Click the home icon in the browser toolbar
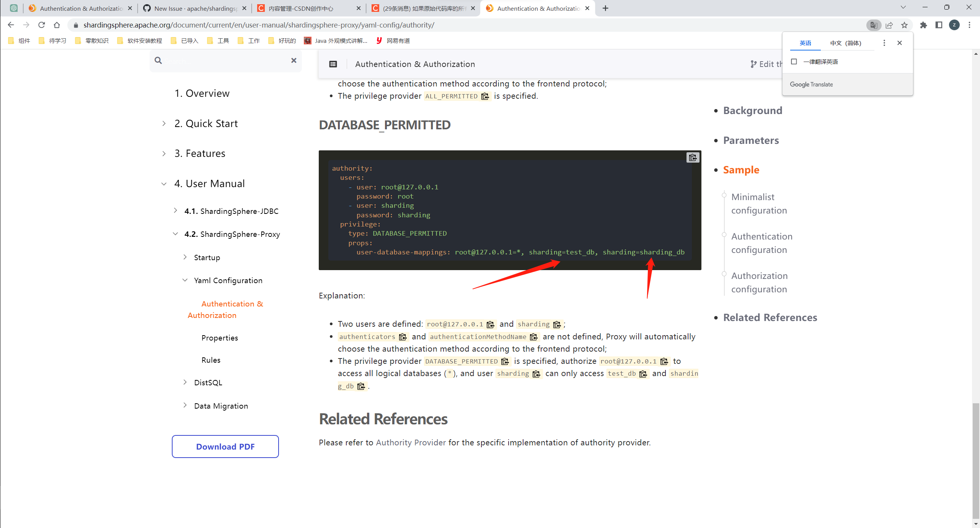This screenshot has height=528, width=980. click(57, 25)
